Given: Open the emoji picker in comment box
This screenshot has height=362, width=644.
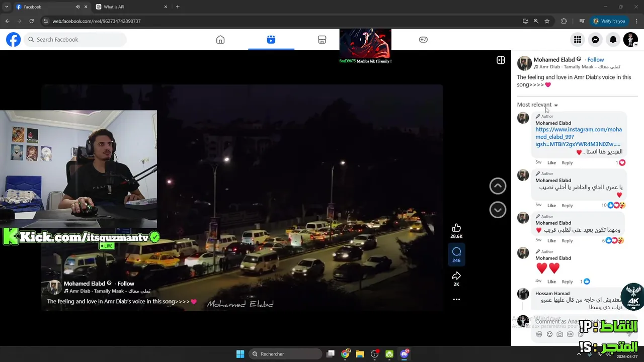Looking at the screenshot, I should coord(549,334).
